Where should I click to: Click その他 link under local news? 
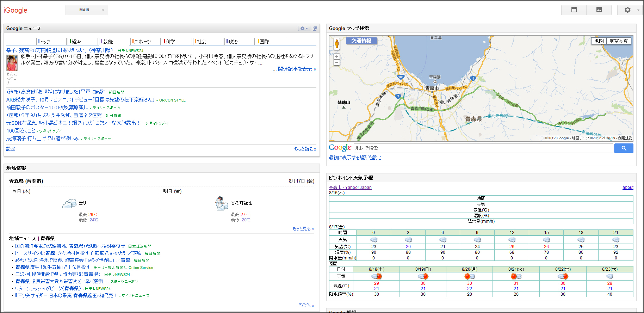(x=306, y=305)
